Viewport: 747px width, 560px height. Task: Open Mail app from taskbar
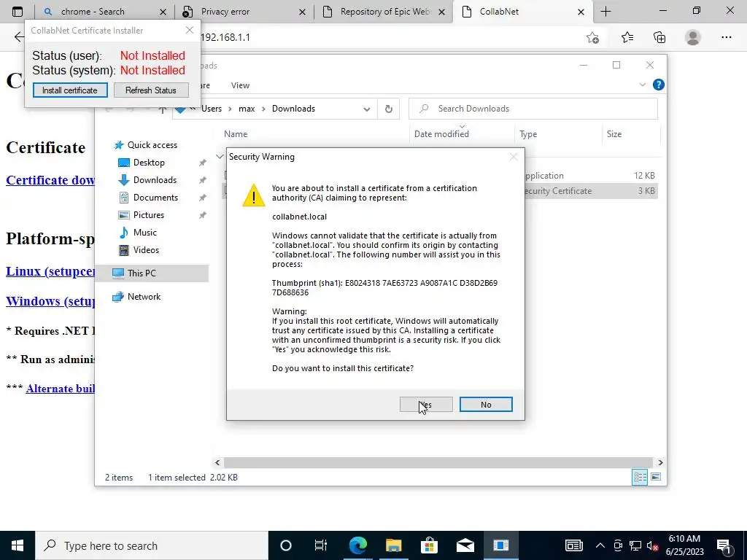click(x=465, y=545)
